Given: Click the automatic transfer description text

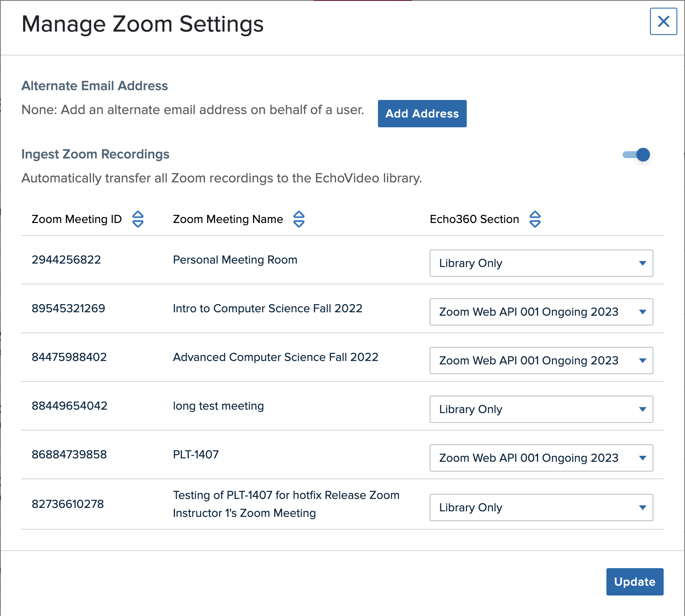Looking at the screenshot, I should click(222, 178).
